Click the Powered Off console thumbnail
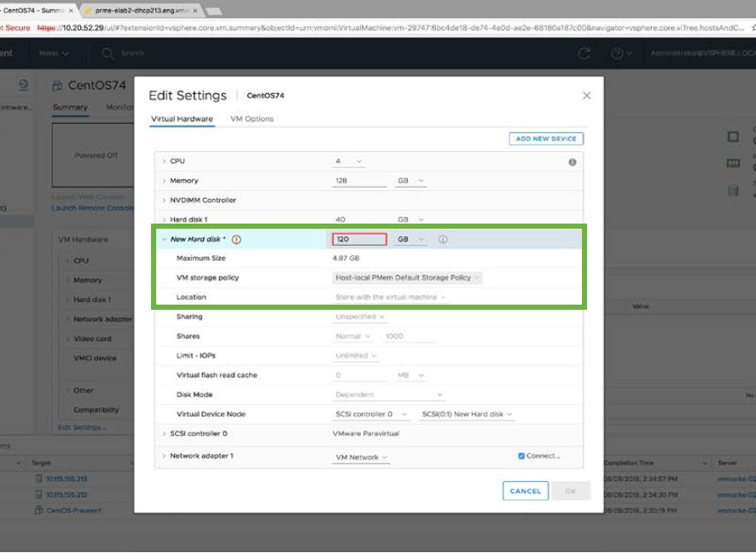 [93, 154]
